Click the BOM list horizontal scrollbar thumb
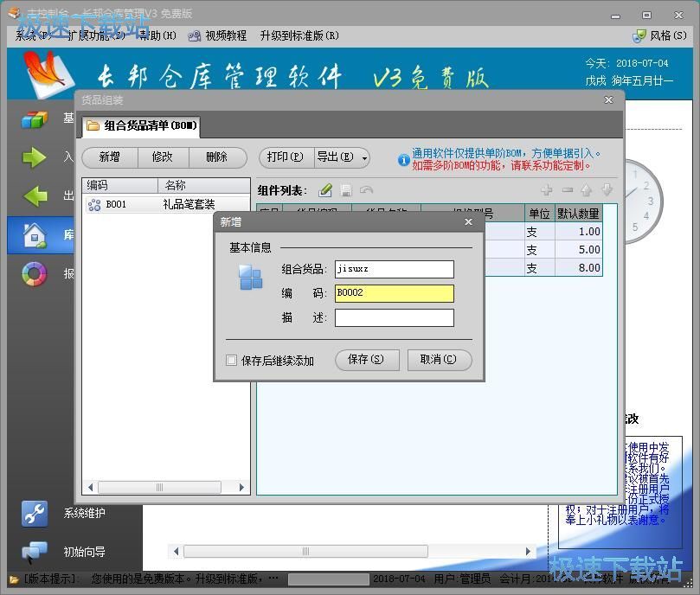The height and width of the screenshot is (595, 700). (159, 488)
